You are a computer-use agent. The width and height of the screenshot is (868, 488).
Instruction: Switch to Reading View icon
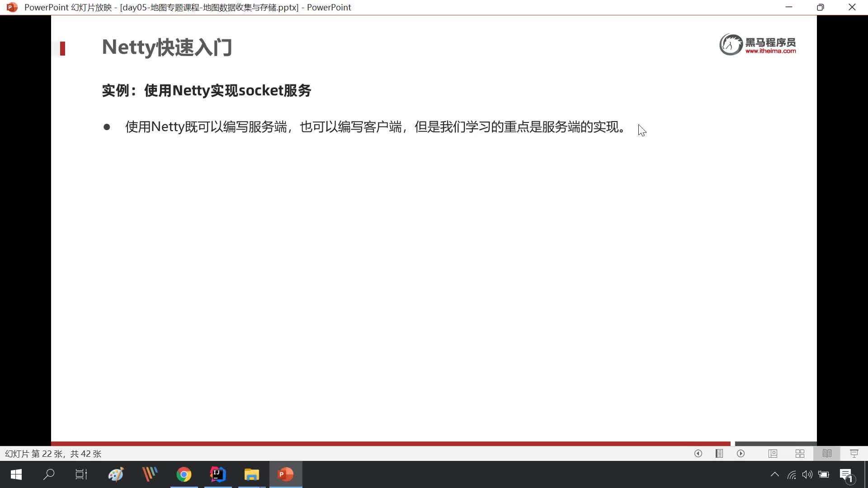tap(827, 453)
